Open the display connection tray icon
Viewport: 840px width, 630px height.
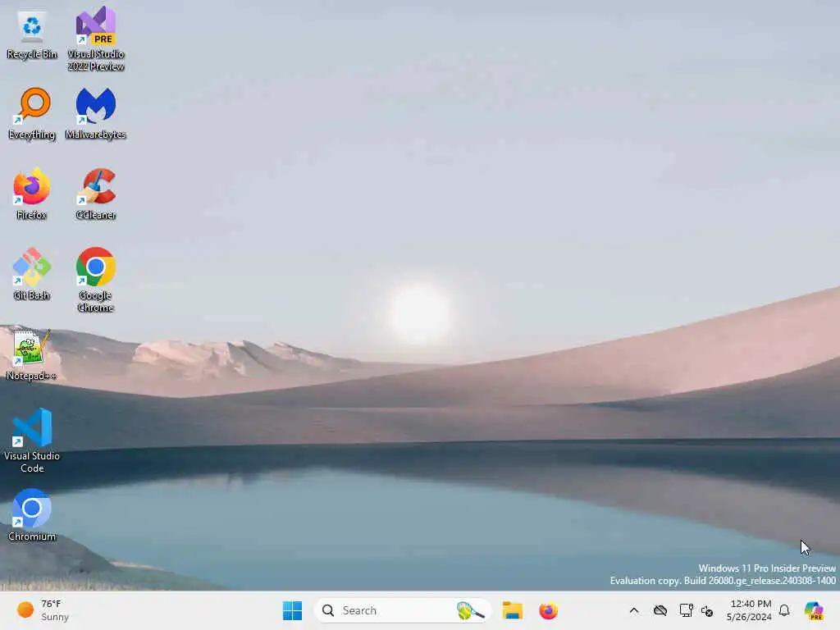pos(686,610)
